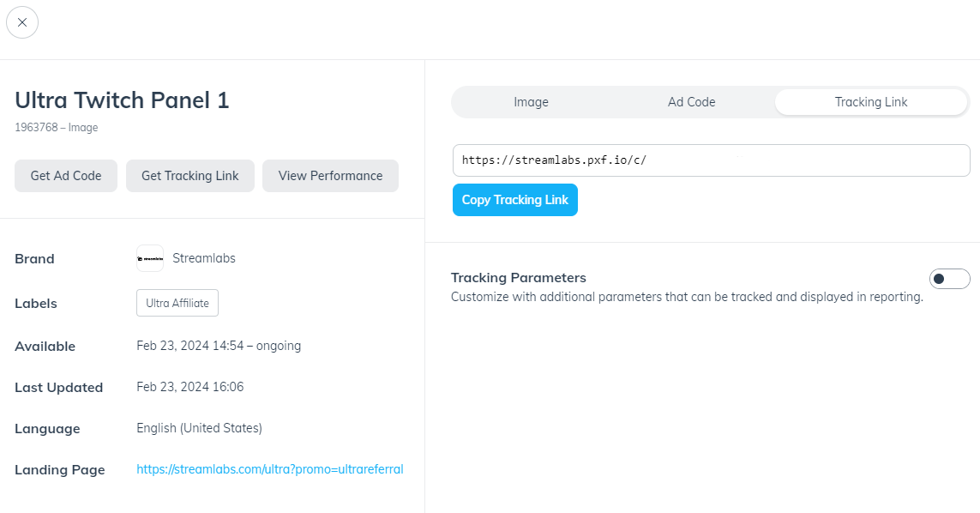Click the Tracking Parameters heading
980x513 pixels.
coord(519,278)
